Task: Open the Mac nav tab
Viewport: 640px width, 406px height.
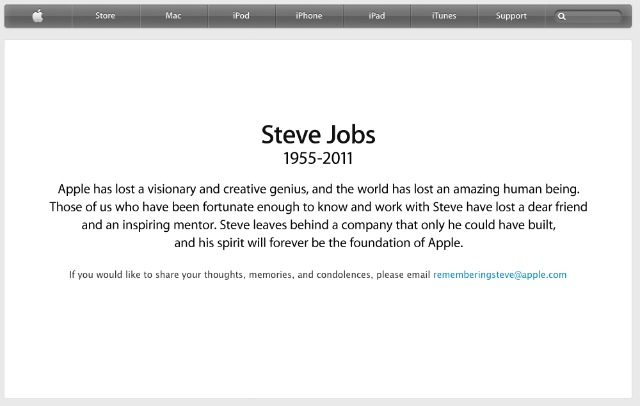Action: pyautogui.click(x=173, y=16)
